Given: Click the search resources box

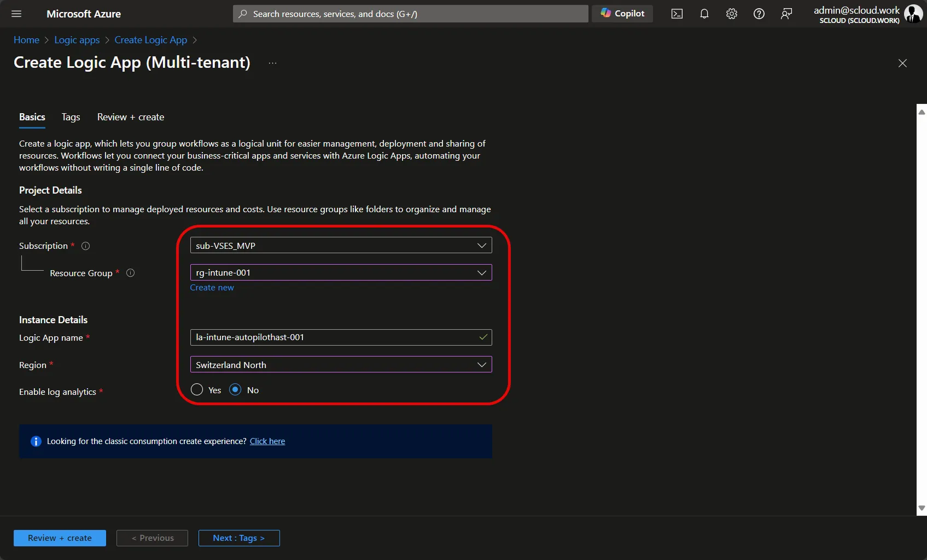Looking at the screenshot, I should [x=411, y=14].
